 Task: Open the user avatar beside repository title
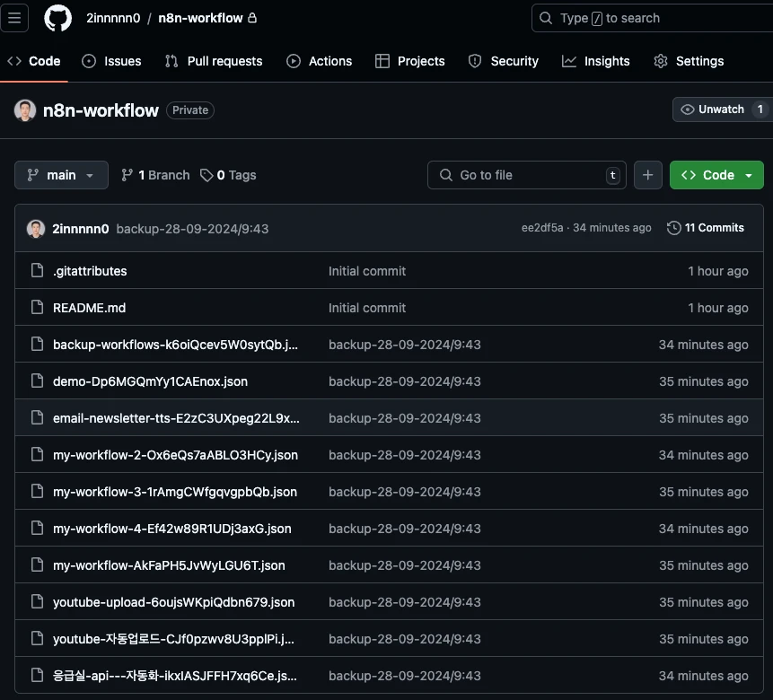click(x=25, y=109)
